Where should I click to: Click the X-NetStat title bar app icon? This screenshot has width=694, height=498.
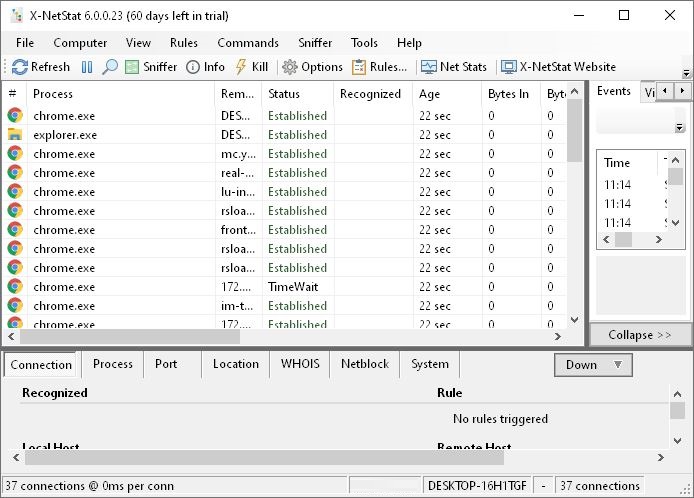coord(16,15)
